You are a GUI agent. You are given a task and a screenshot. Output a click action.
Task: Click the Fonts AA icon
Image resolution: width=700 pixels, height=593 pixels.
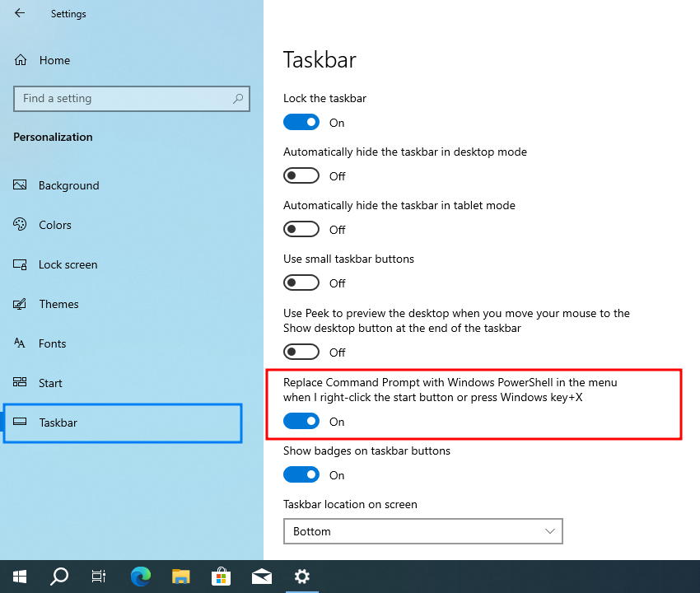click(20, 343)
